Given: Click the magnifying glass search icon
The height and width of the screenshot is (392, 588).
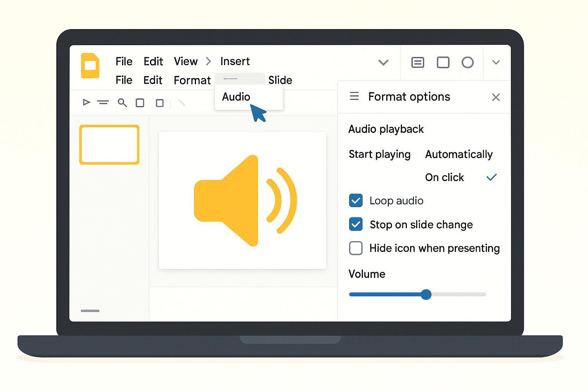Looking at the screenshot, I should 122,103.
